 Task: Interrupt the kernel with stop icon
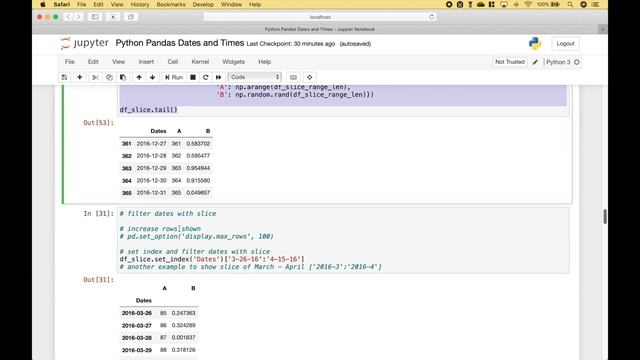pyautogui.click(x=193, y=77)
